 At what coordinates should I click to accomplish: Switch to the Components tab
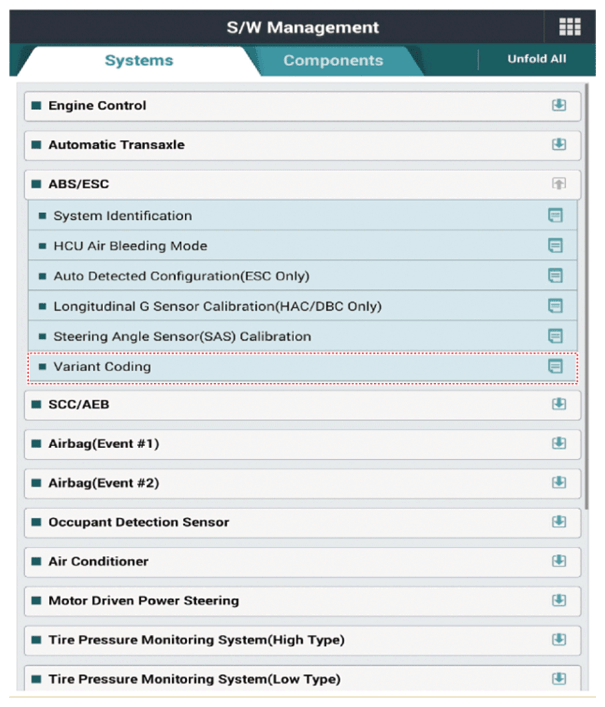click(x=333, y=60)
